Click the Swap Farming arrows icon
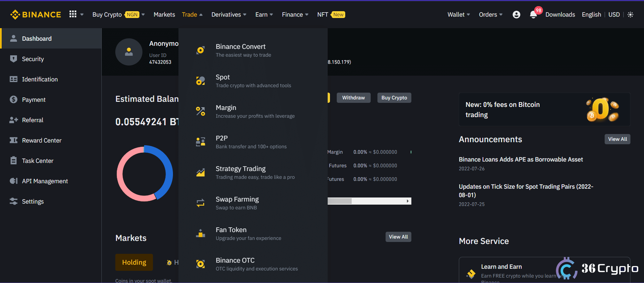 tap(200, 203)
